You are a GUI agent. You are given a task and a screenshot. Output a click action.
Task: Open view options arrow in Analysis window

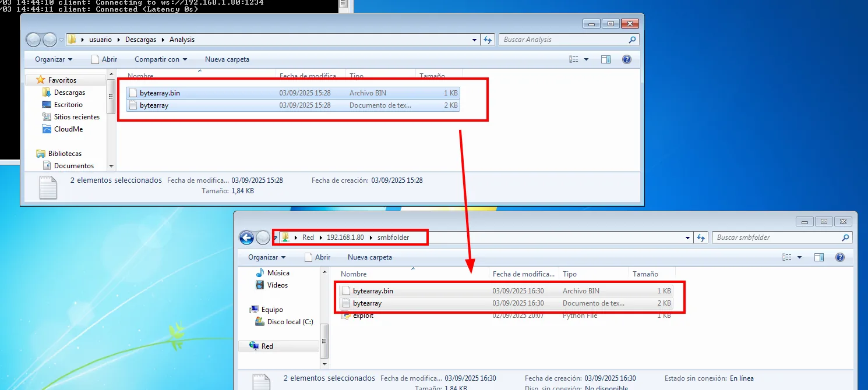click(586, 59)
